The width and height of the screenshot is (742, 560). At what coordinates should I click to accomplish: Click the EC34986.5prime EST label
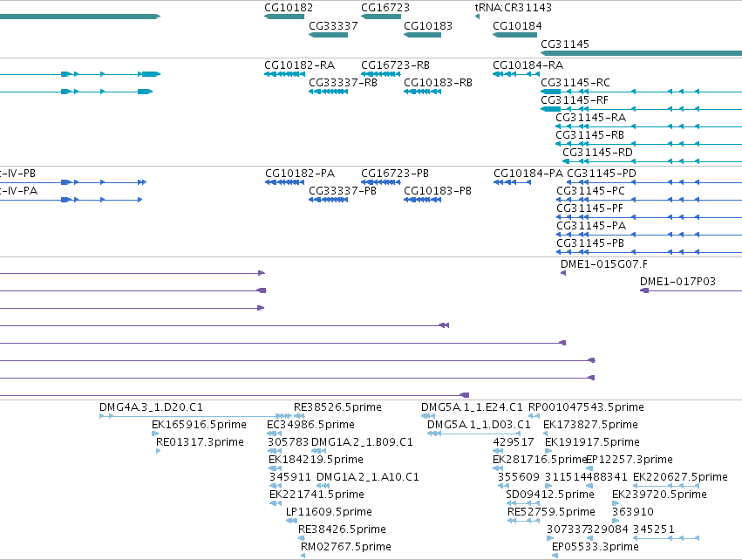[x=310, y=425]
